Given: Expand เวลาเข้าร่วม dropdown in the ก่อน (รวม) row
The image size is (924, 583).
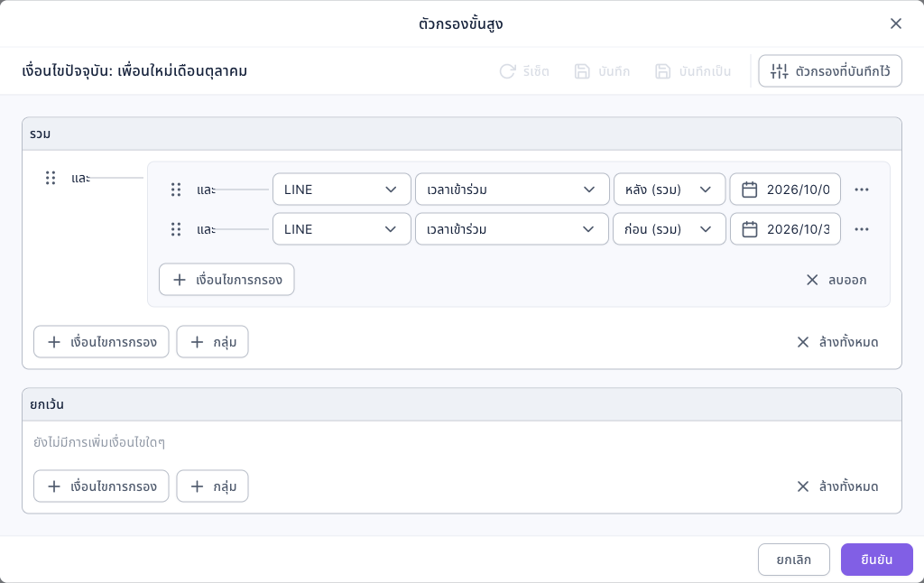Looking at the screenshot, I should pyautogui.click(x=513, y=229).
